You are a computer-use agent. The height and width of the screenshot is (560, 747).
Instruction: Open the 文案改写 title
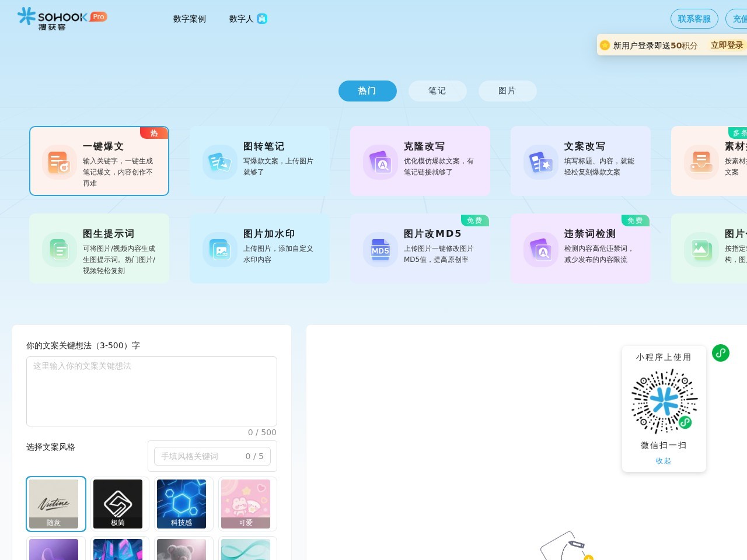pos(585,146)
